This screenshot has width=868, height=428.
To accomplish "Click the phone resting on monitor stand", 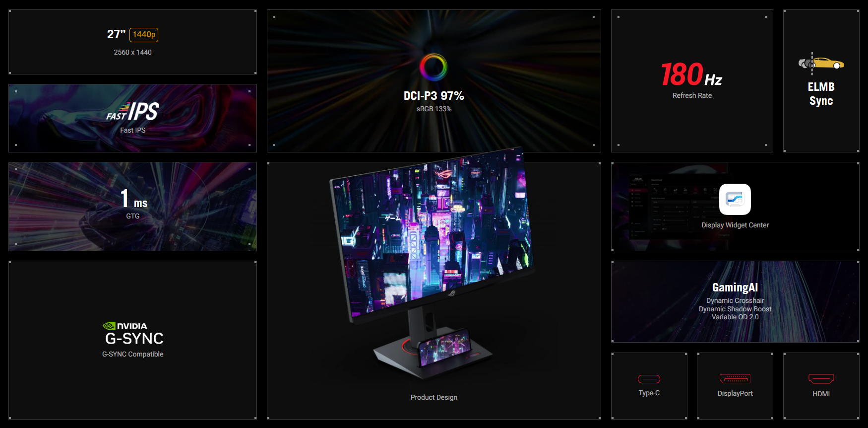I will [x=444, y=348].
